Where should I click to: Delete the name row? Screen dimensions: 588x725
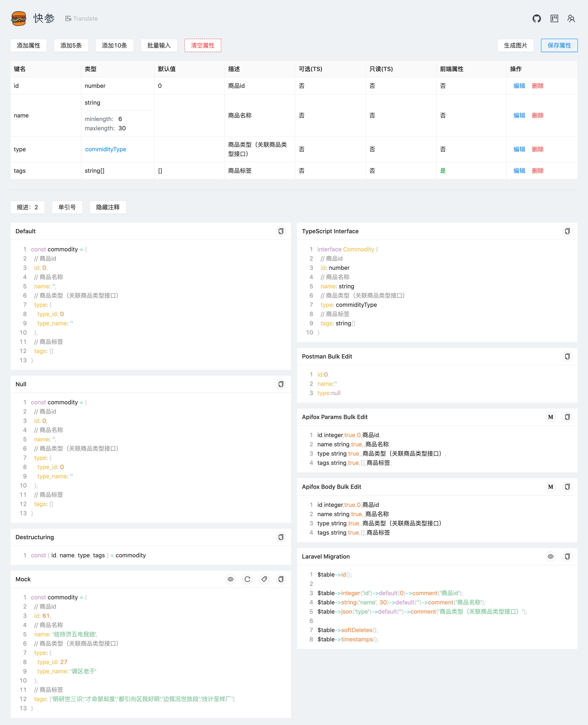[x=538, y=115]
